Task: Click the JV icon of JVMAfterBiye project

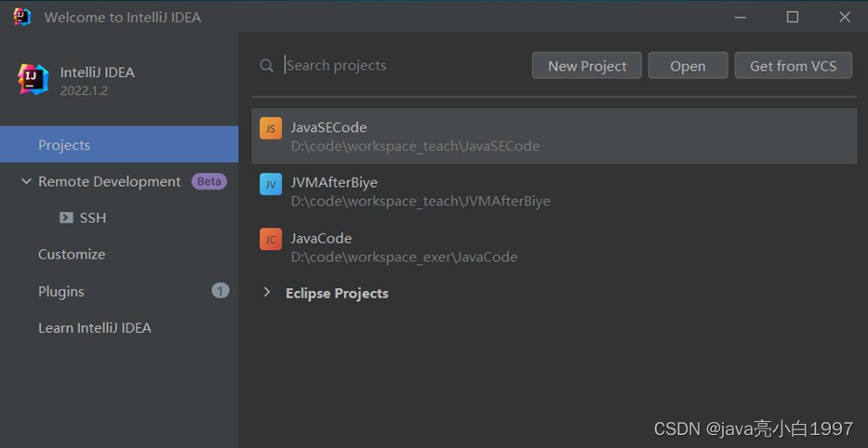Action: tap(270, 184)
